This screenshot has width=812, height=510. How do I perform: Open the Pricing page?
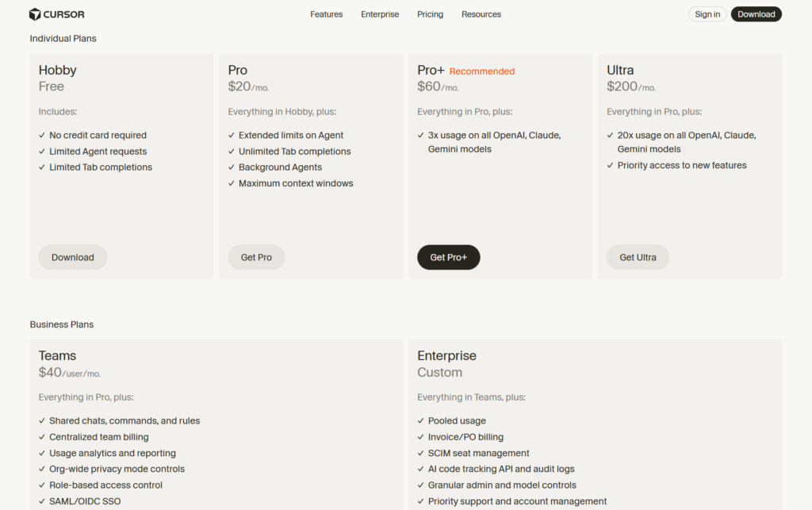[x=430, y=13]
